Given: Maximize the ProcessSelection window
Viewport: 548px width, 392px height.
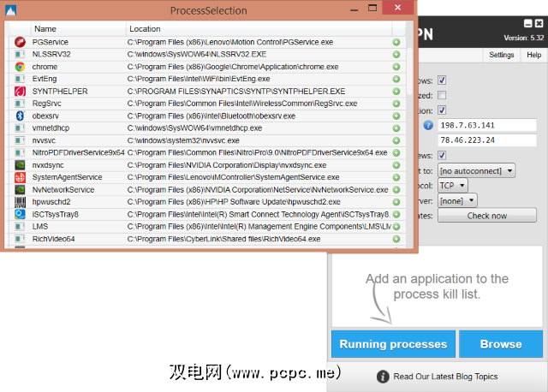Looking at the screenshot, I should pos(372,8).
